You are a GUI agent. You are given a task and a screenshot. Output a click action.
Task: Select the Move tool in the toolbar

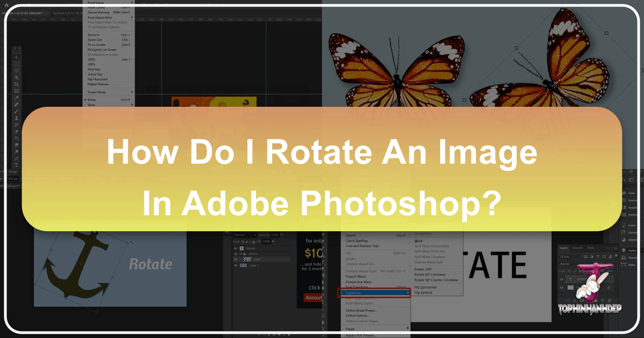pos(17,57)
